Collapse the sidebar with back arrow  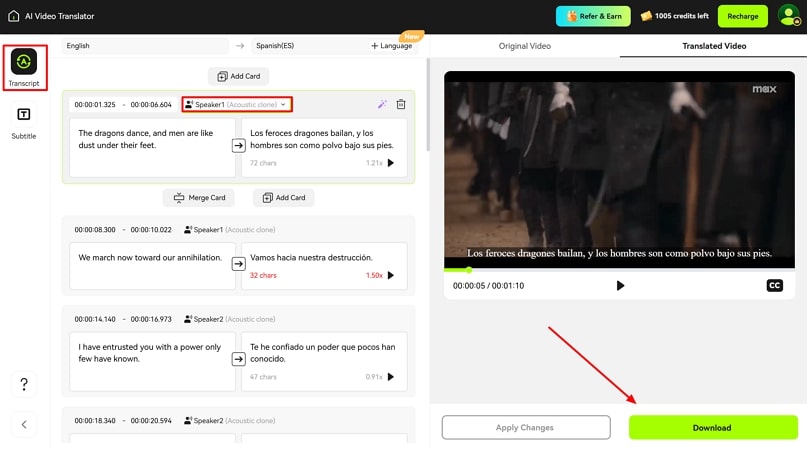point(24,425)
